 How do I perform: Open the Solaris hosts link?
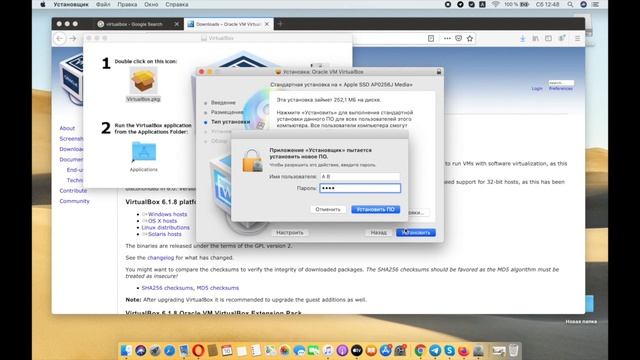coord(164,234)
